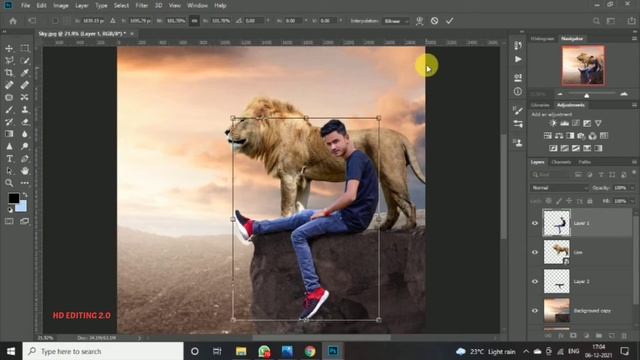Open the Navigator panel menu
The height and width of the screenshot is (360, 640).
[x=634, y=38]
